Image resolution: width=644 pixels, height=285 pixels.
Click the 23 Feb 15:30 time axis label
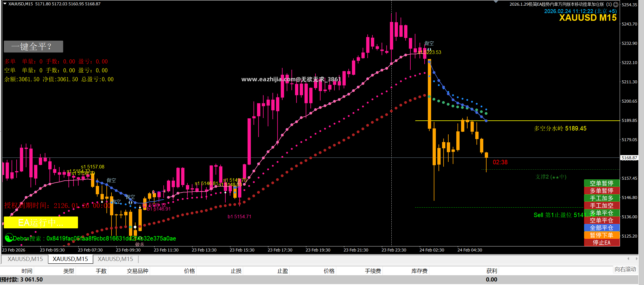pyautogui.click(x=242, y=250)
